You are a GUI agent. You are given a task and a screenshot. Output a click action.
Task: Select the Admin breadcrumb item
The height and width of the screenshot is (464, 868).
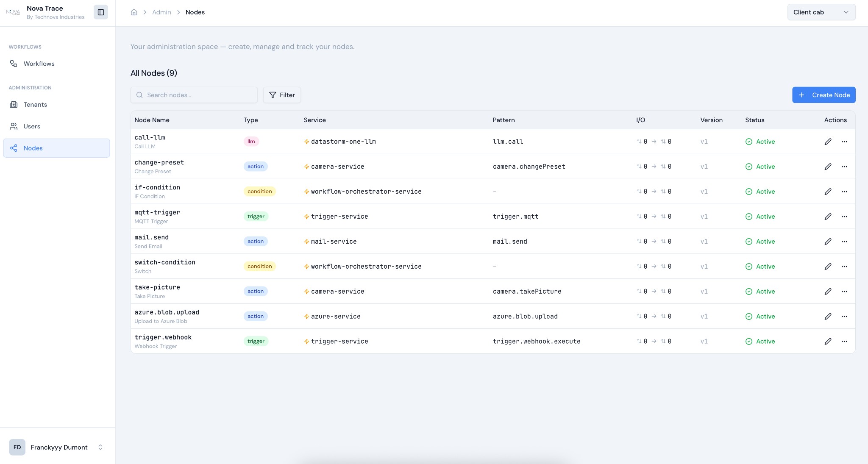point(161,12)
